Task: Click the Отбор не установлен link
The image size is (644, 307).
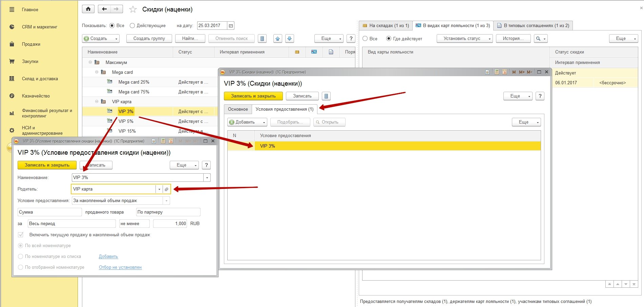Action: [120, 267]
